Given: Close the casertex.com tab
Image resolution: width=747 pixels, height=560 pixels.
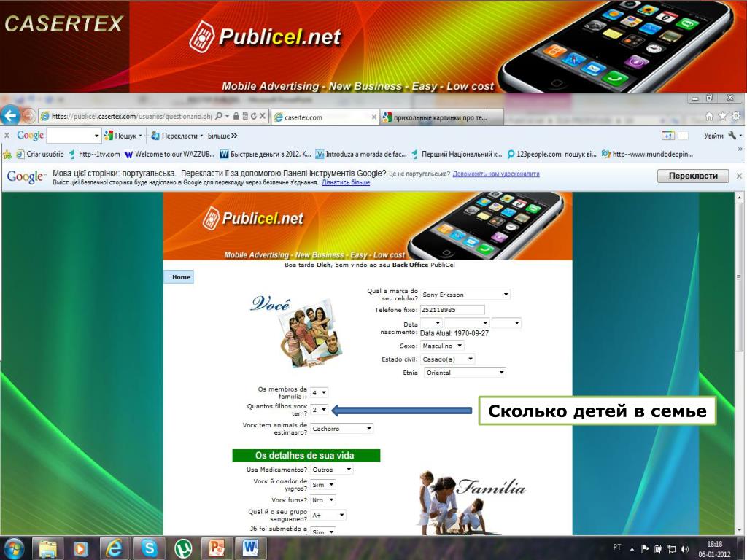Looking at the screenshot, I should [374, 117].
